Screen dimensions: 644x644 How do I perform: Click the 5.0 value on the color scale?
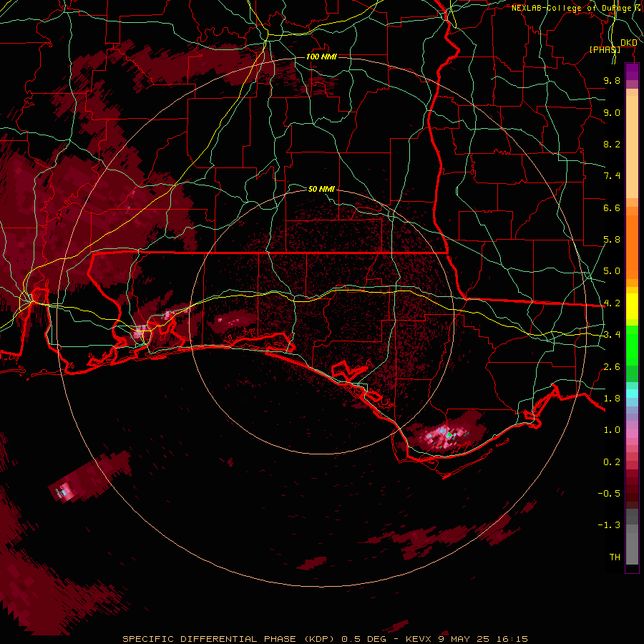612,271
